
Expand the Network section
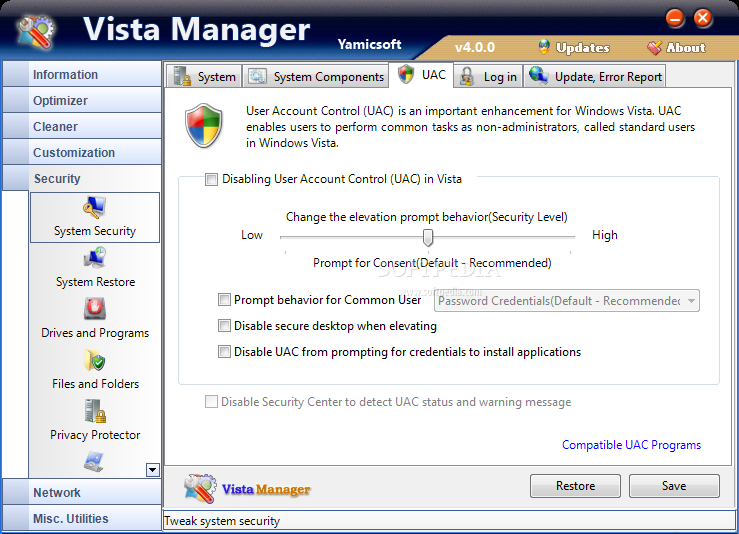82,492
